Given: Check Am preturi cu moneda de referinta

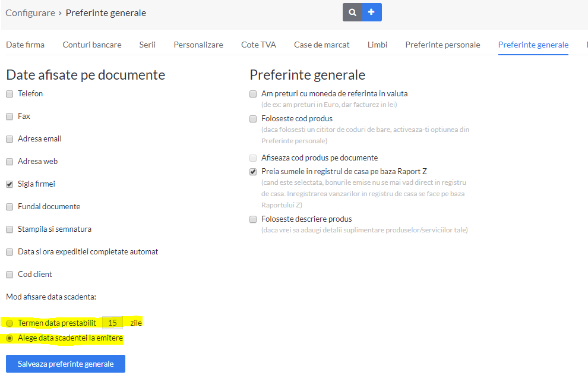Looking at the screenshot, I should click(253, 94).
